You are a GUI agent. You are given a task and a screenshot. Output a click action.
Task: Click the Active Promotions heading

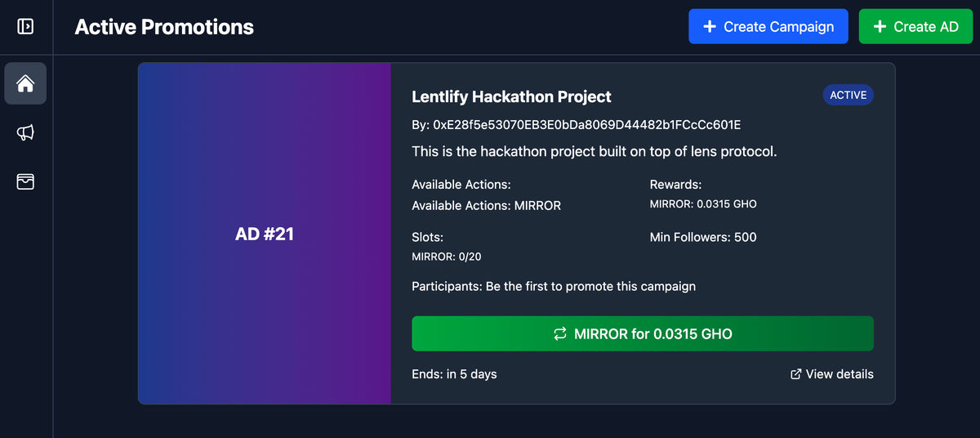pos(164,27)
